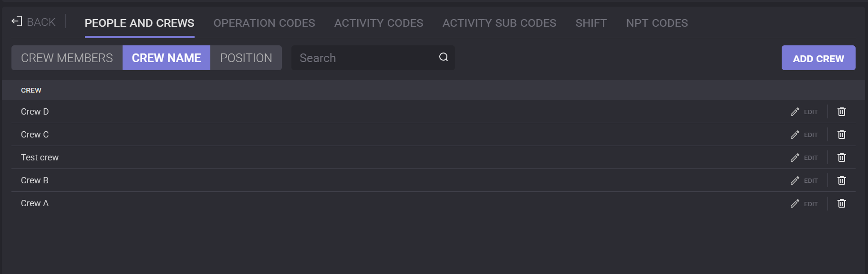Delete Crew A via trash icon
The width and height of the screenshot is (868, 274).
click(842, 203)
